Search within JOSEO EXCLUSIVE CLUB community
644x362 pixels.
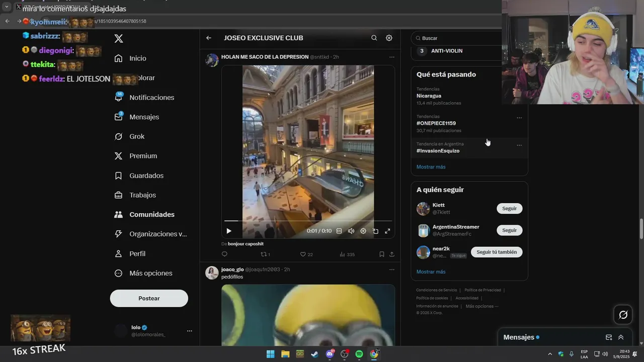coord(374,38)
